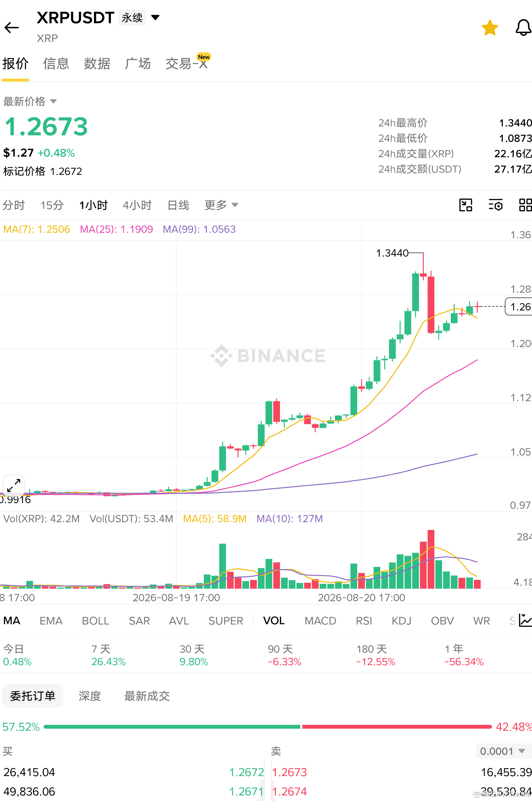
Task: Select the 1.2672 bid price
Action: pyautogui.click(x=246, y=772)
